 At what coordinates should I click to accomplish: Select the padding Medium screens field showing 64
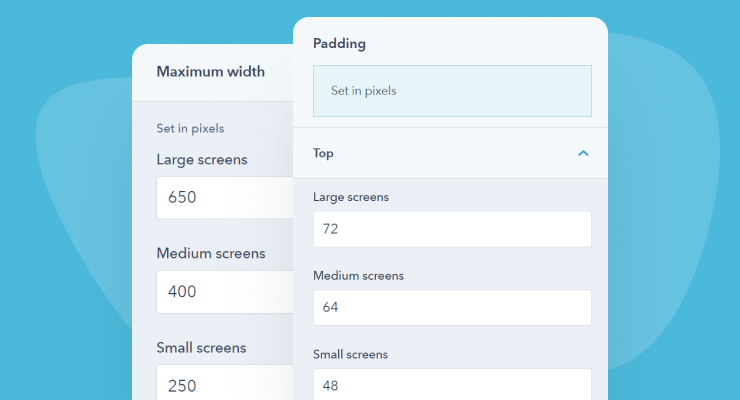coord(451,308)
